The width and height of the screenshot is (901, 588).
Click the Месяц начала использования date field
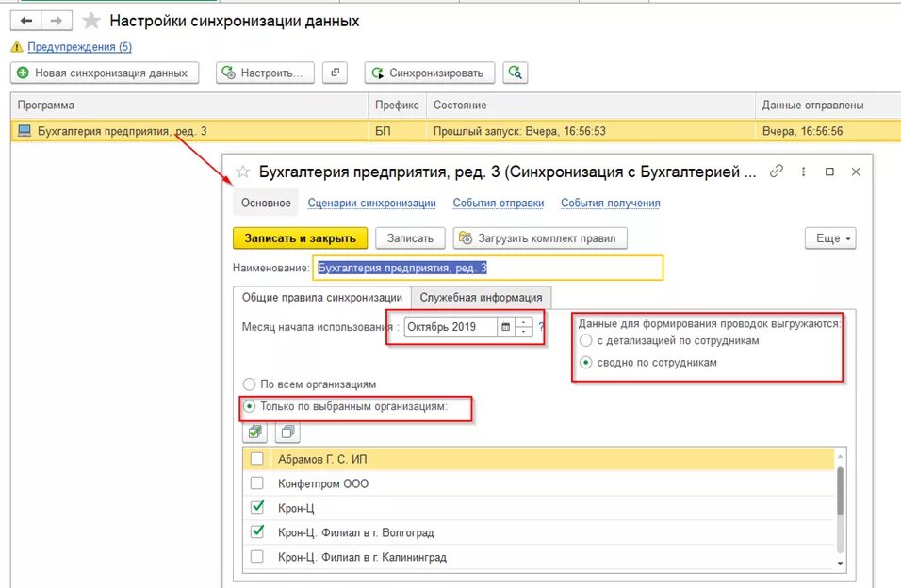450,327
